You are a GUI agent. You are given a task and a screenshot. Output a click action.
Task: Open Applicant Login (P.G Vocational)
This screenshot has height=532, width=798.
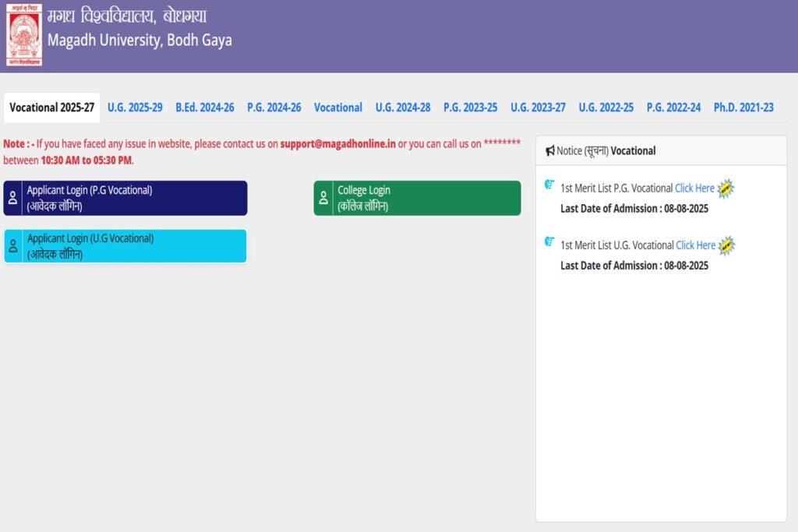(125, 198)
